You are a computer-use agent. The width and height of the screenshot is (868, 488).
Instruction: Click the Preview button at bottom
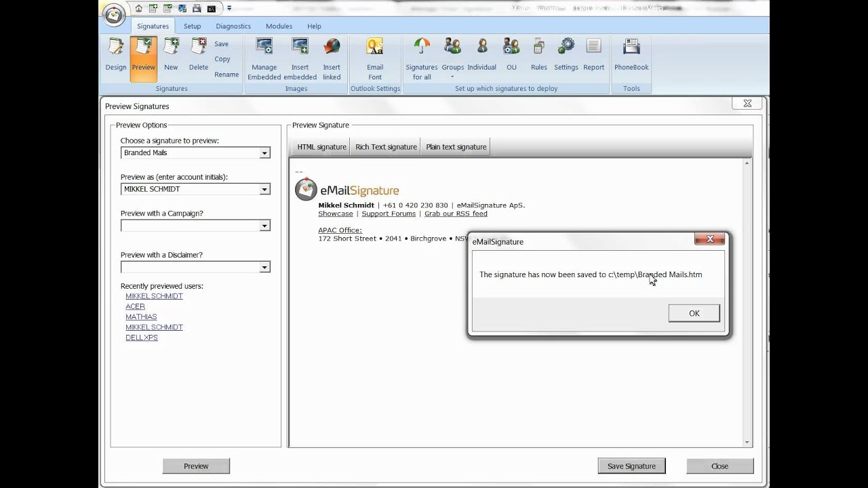tap(196, 466)
